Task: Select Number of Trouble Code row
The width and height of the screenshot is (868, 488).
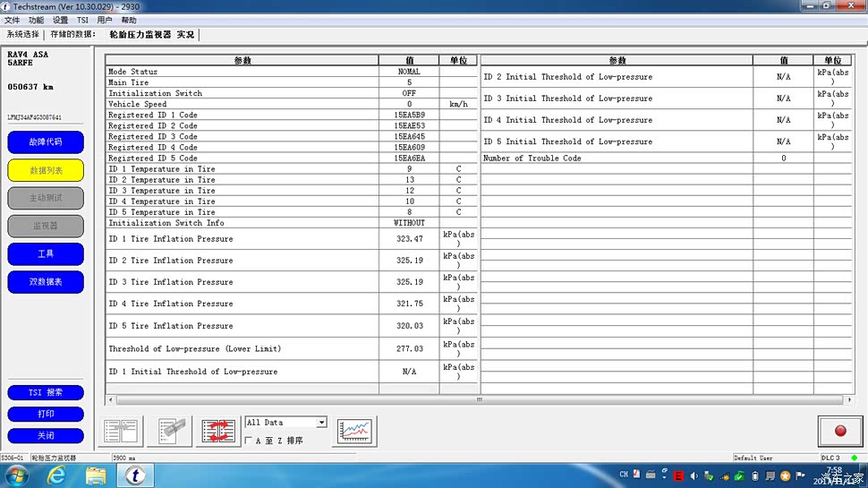Action: click(x=666, y=158)
